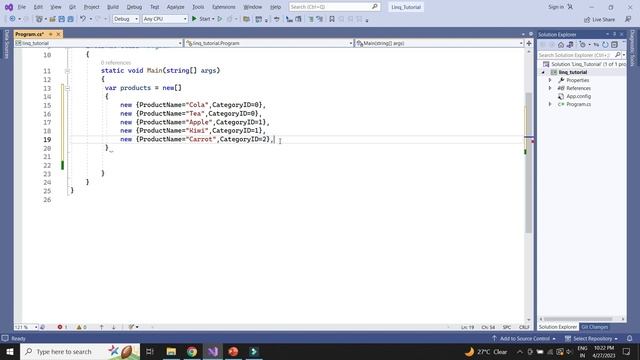640x360 pixels.
Task: Expand the Properties node
Action: coord(550,80)
